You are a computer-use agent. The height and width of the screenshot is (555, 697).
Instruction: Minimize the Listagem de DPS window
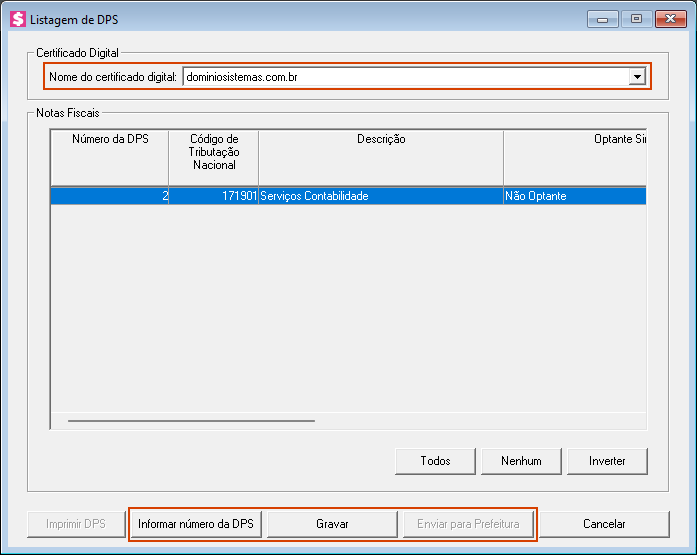[602, 18]
